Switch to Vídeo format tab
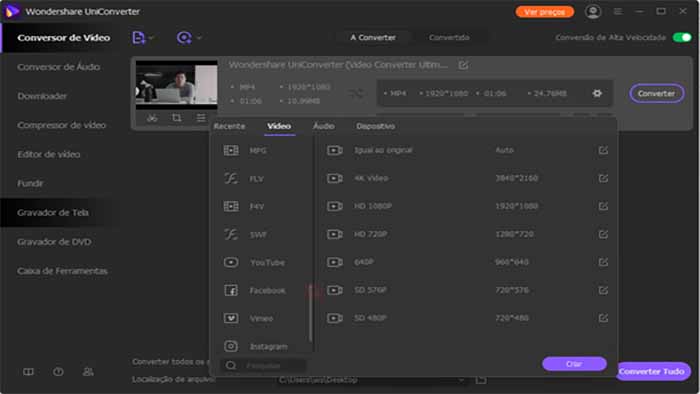Viewport: 700px width, 394px height. [279, 126]
